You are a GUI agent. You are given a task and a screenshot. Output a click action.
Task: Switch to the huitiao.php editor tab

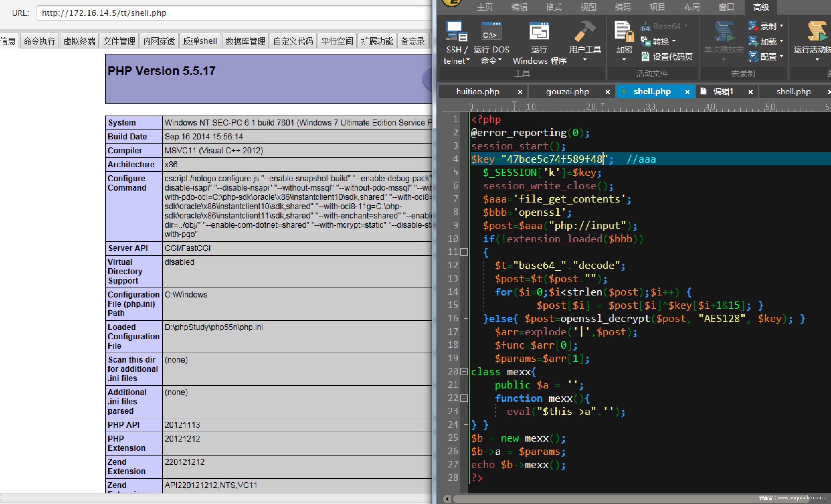click(x=477, y=91)
